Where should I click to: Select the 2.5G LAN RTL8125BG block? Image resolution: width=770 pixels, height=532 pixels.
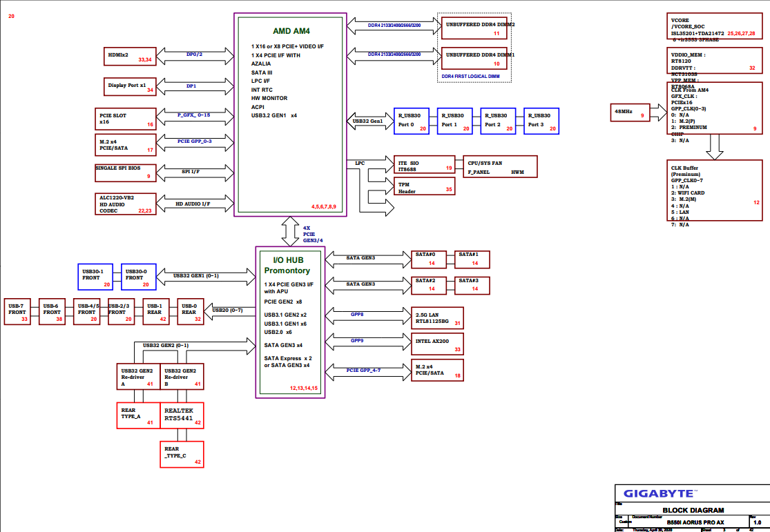point(437,318)
